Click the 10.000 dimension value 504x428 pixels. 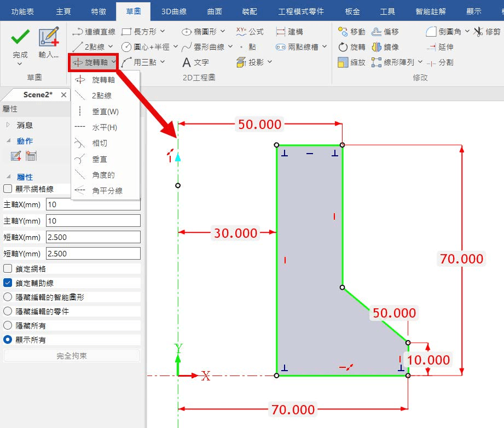point(428,360)
